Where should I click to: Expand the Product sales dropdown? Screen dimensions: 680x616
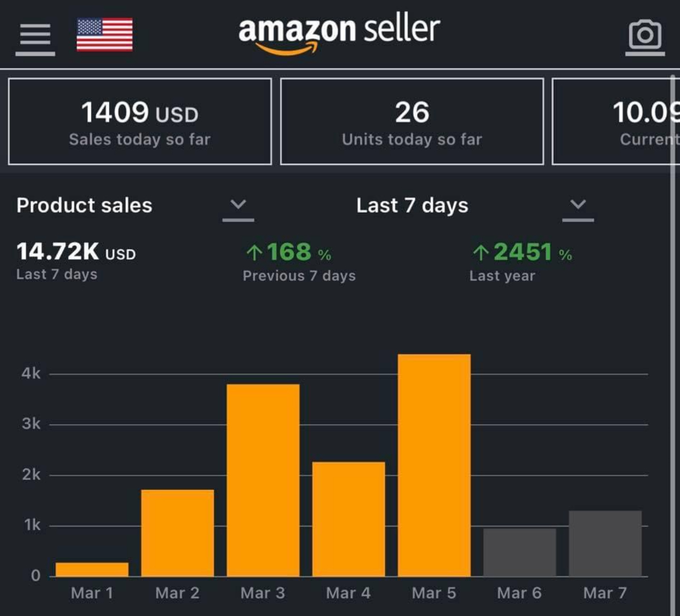[238, 206]
